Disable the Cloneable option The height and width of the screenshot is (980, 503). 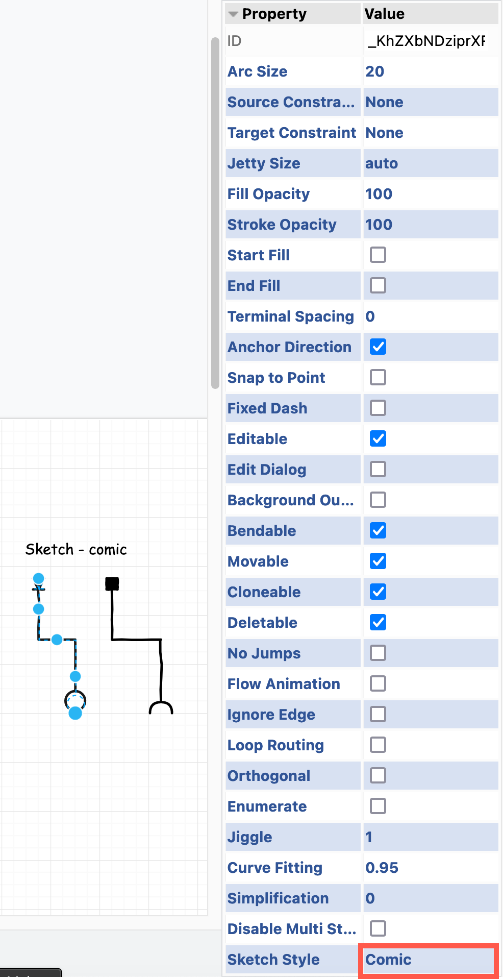pos(378,592)
